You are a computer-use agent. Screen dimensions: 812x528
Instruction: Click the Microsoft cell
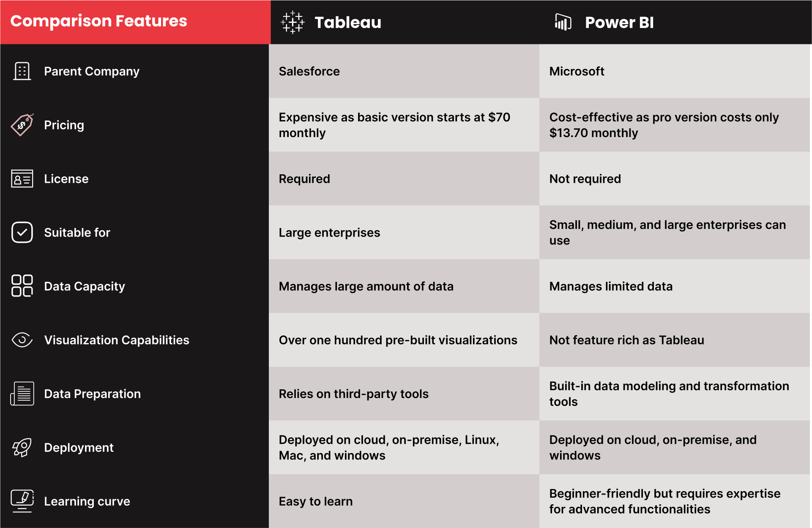pos(675,71)
